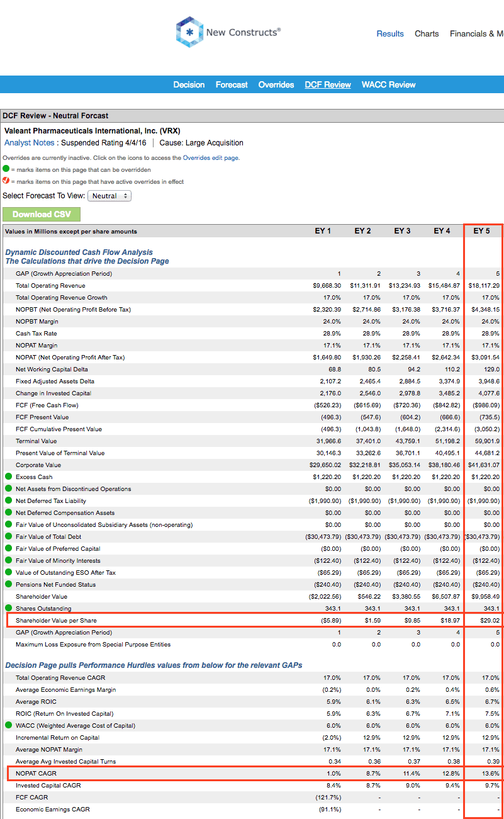Open override for Unconsolidated Subsidiary Assets row
Image resolution: width=504 pixels, height=819 pixels.
coord(8,524)
